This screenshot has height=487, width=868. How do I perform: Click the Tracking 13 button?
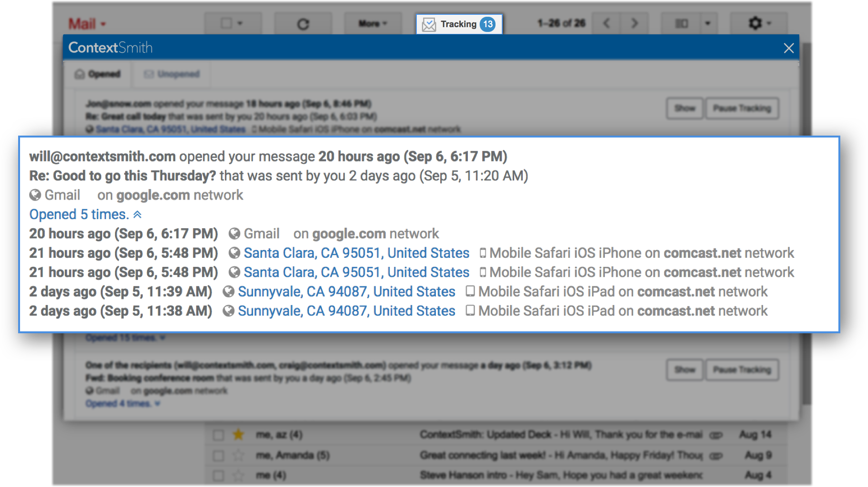(459, 24)
